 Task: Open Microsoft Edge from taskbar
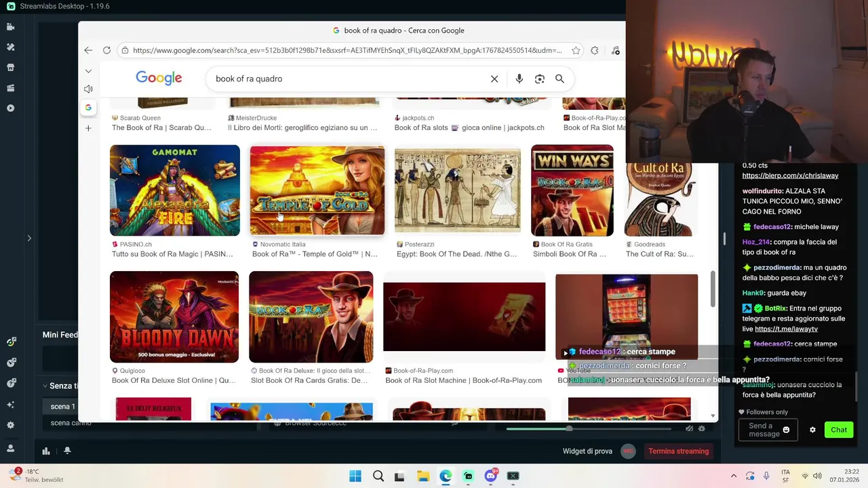(446, 476)
